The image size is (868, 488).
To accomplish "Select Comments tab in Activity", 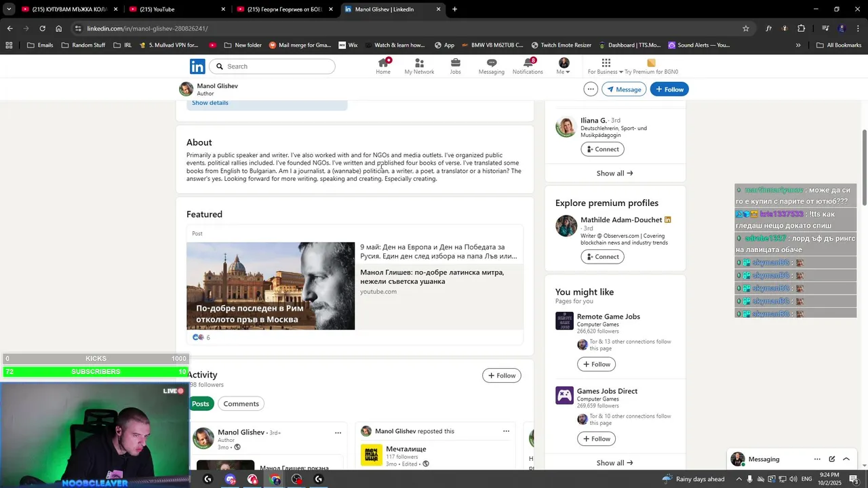I will [241, 404].
